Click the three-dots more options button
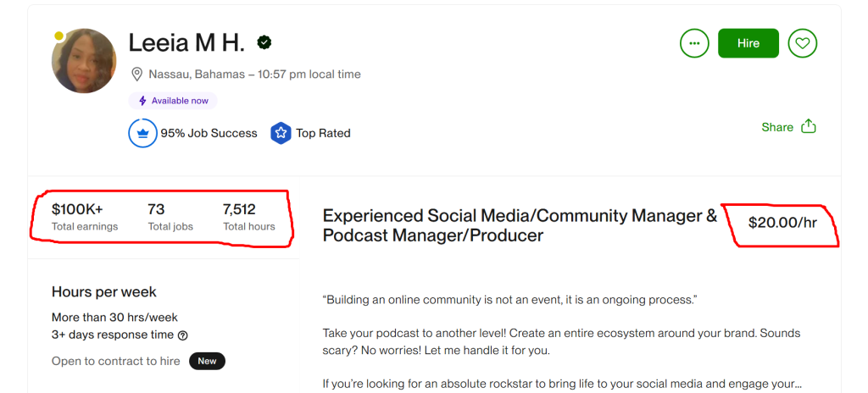The width and height of the screenshot is (868, 393). pyautogui.click(x=694, y=43)
